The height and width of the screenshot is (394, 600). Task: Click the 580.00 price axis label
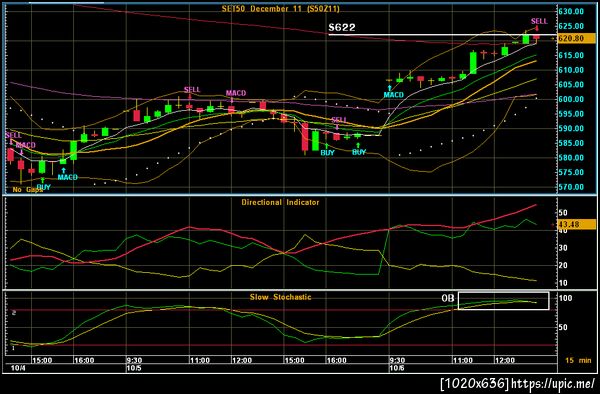click(x=571, y=158)
